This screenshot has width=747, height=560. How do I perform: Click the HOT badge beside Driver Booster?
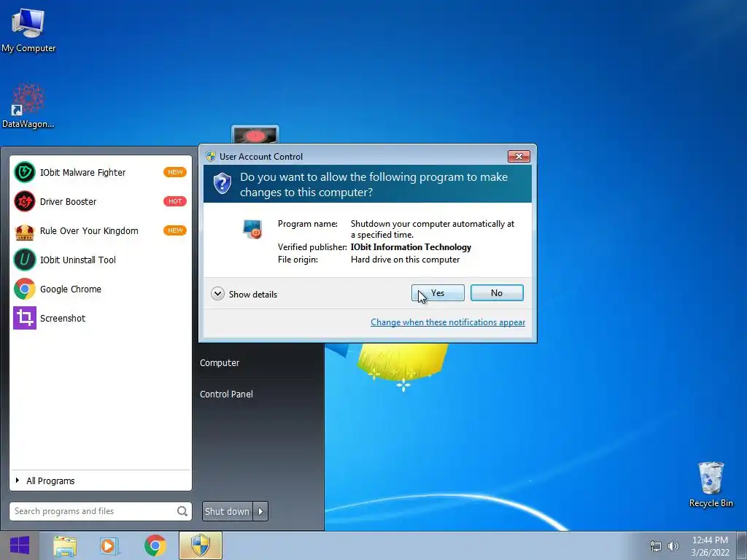(x=175, y=201)
